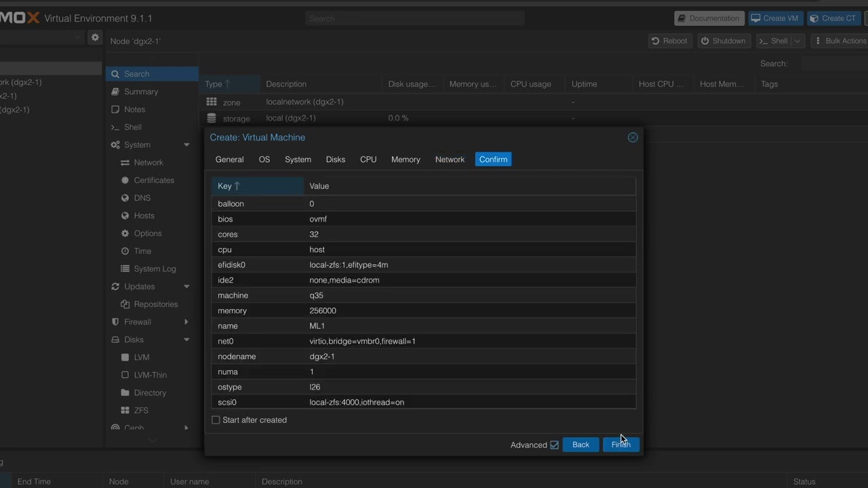Toggle the Advanced checkbox
Image resolution: width=868 pixels, height=488 pixels.
click(x=554, y=445)
